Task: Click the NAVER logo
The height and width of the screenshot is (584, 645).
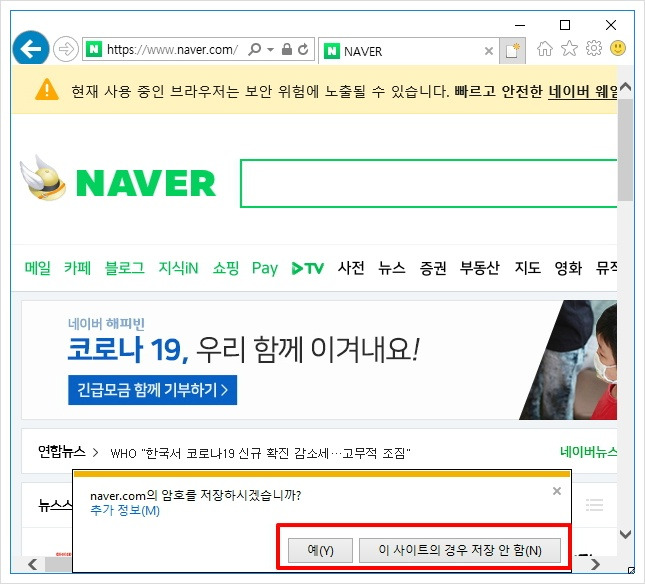Action: coord(146,183)
